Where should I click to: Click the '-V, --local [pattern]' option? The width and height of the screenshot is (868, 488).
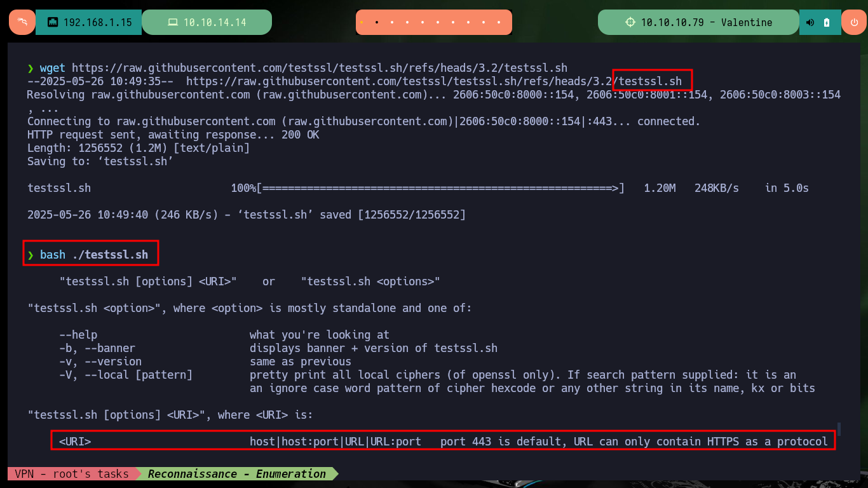coord(126,375)
